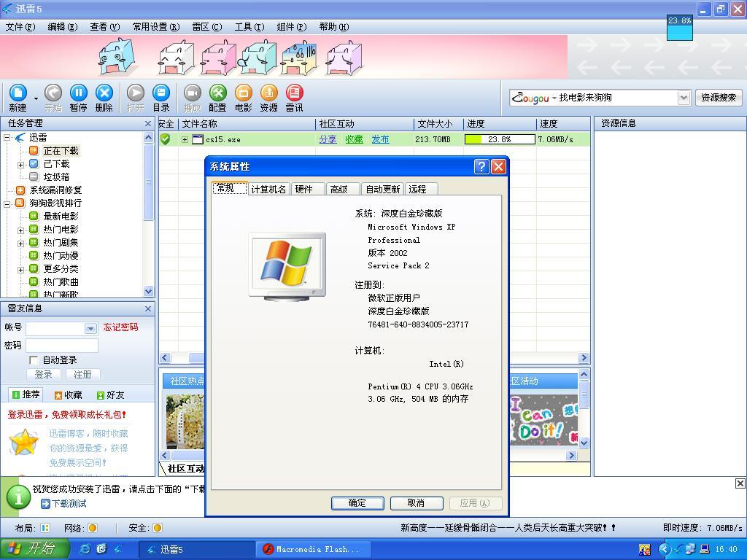The height and width of the screenshot is (560, 747).
Task: Select 垃圾箱 trash in task tree
Action: [x=56, y=176]
